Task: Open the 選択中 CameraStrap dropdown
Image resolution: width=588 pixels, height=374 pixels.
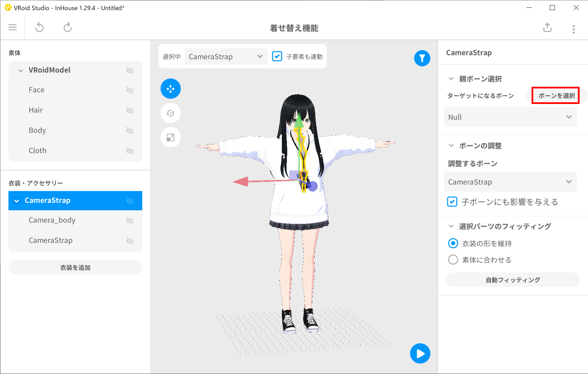Action: coord(226,56)
